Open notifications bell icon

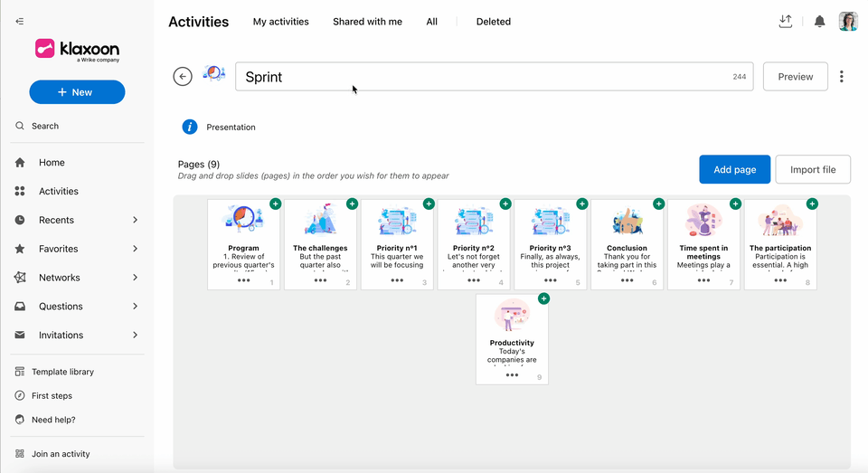point(820,22)
